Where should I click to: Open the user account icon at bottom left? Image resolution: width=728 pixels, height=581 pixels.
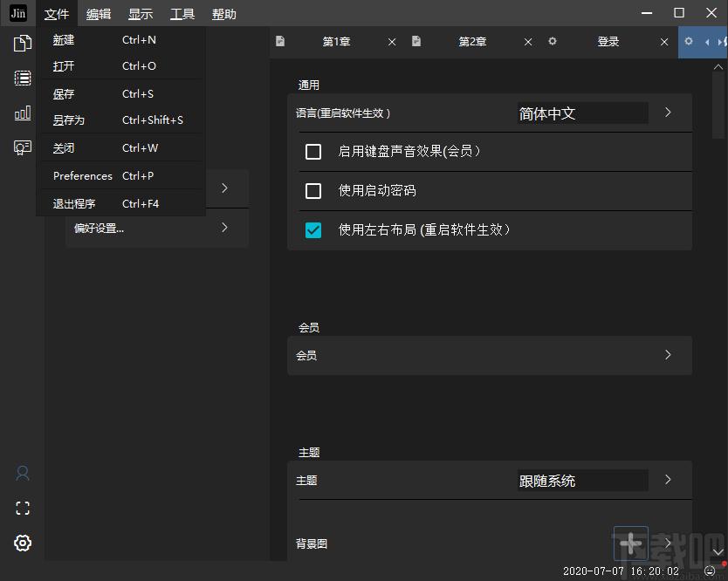22,473
